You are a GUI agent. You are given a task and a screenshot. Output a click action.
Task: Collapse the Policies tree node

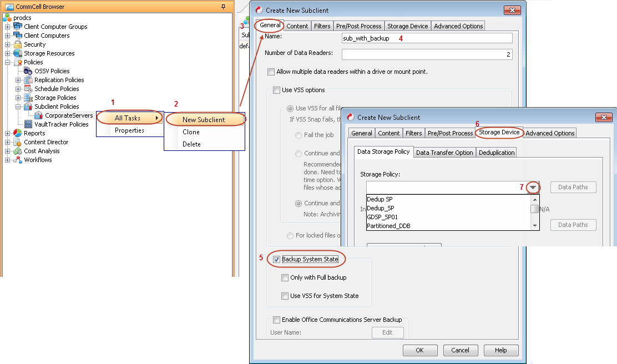point(7,62)
